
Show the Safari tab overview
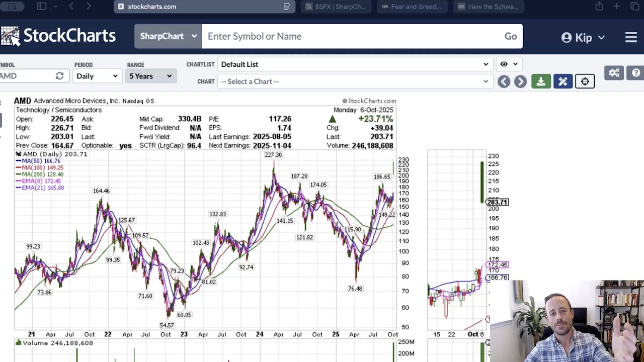(x=634, y=7)
